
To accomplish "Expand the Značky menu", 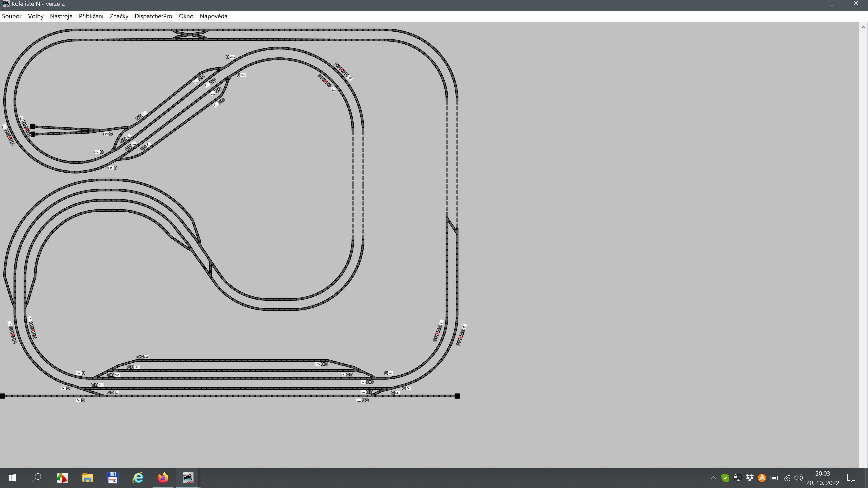I will pos(119,16).
